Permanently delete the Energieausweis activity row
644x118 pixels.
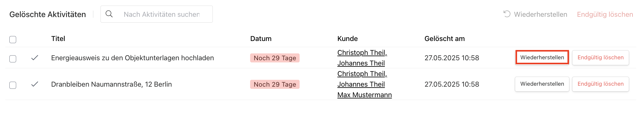600,57
